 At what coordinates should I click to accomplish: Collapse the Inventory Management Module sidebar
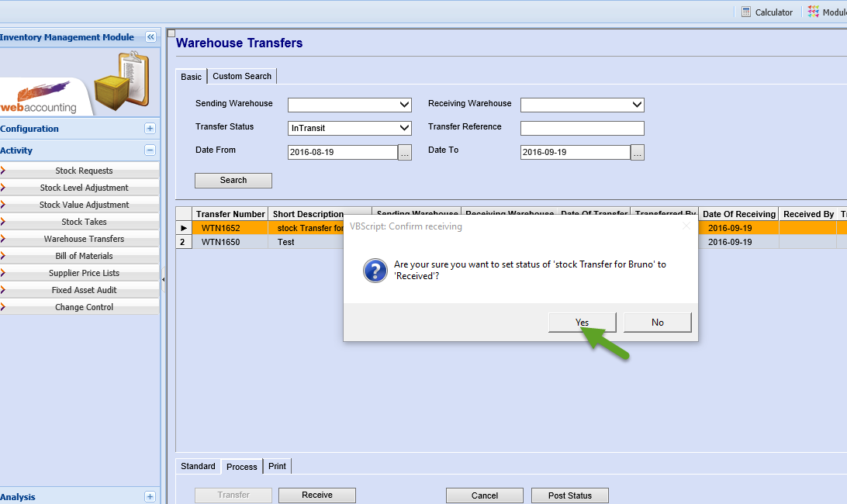pyautogui.click(x=150, y=37)
